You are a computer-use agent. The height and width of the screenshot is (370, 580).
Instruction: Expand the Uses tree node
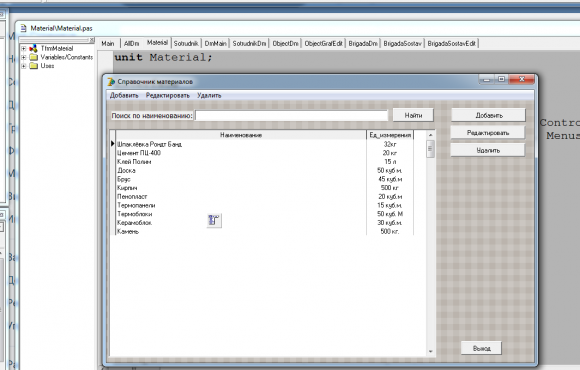coord(24,66)
